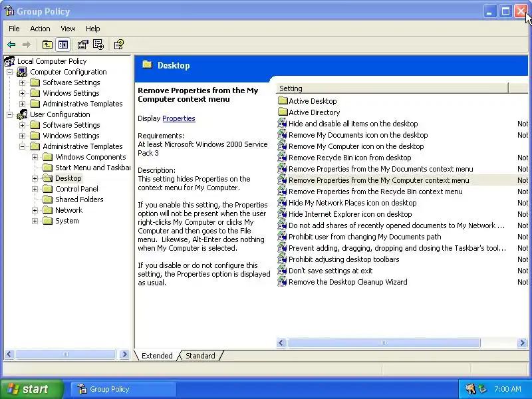The height and width of the screenshot is (399, 532).
Task: Select Remove Properties from the My Documents context menu
Action: pos(380,169)
